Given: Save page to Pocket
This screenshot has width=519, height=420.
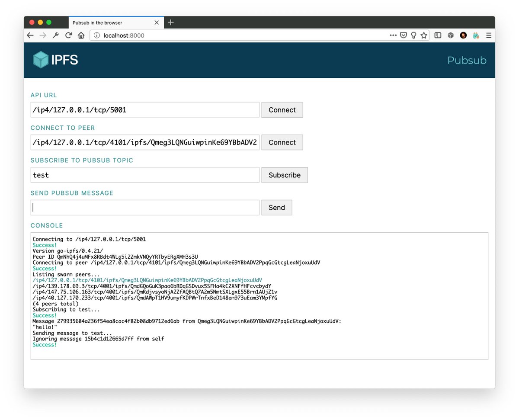Looking at the screenshot, I should [403, 35].
